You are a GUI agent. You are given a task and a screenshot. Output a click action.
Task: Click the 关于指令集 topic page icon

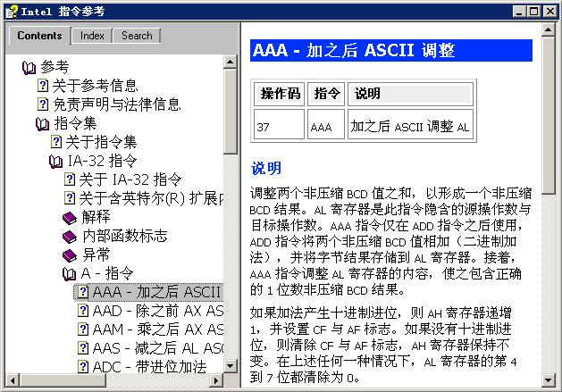tap(56, 142)
